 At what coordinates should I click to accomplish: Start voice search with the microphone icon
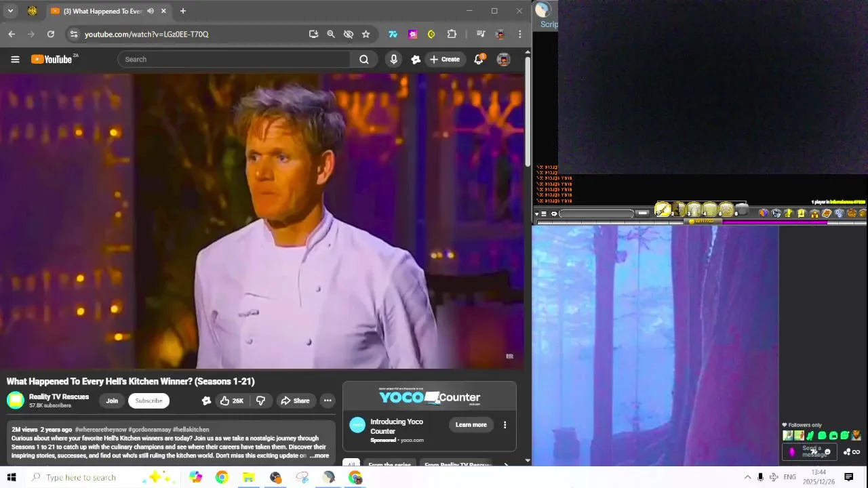click(x=393, y=60)
